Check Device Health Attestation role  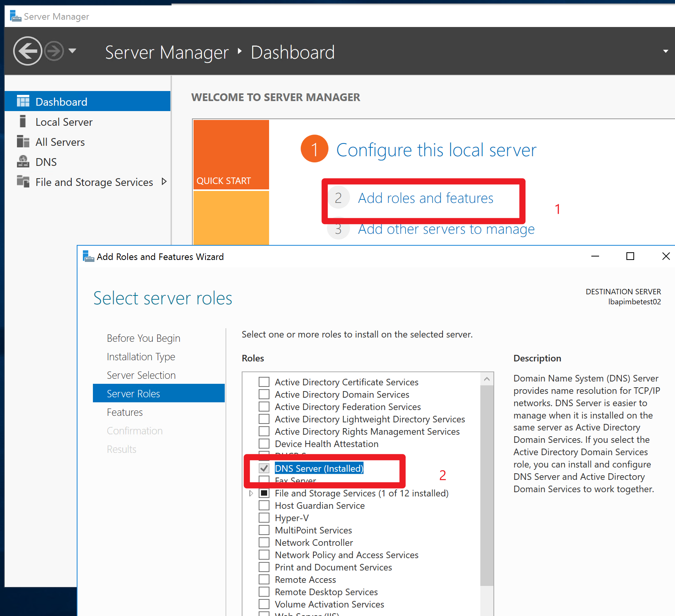[x=264, y=444]
